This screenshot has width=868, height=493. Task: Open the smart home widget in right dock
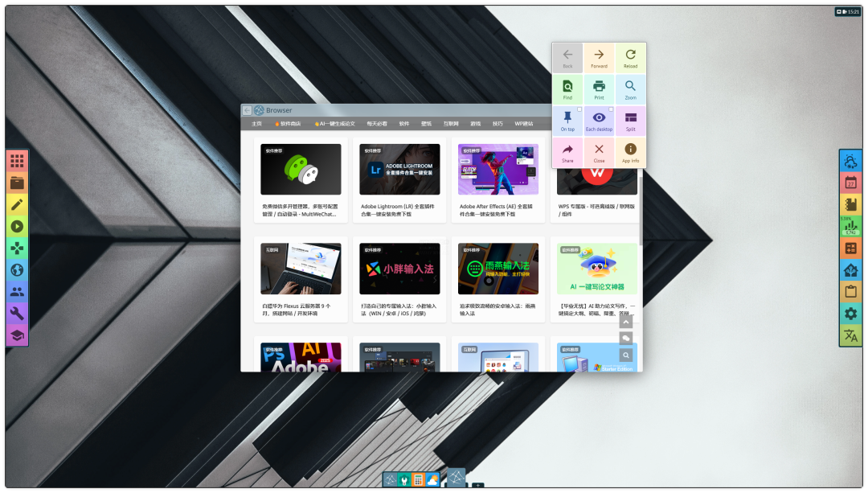(851, 270)
